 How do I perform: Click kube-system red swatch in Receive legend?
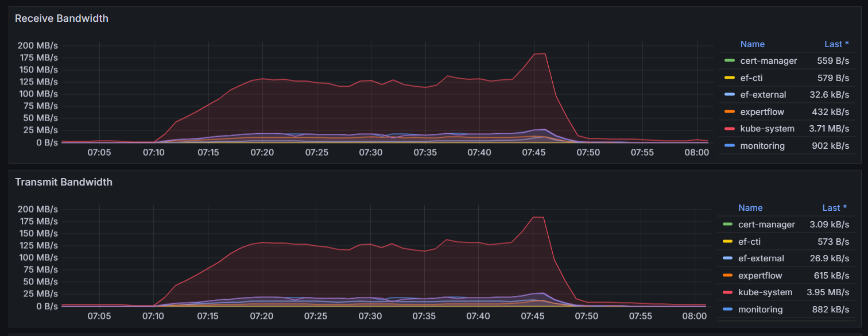[x=729, y=129]
